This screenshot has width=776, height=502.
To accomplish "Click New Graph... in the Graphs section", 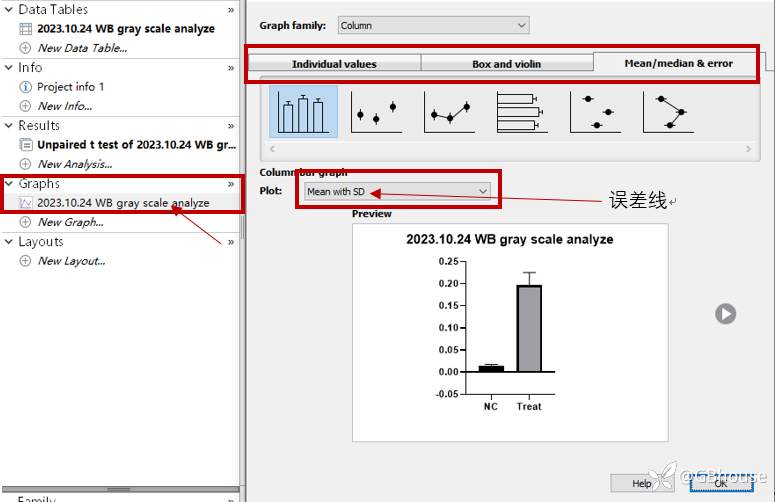I will click(70, 222).
